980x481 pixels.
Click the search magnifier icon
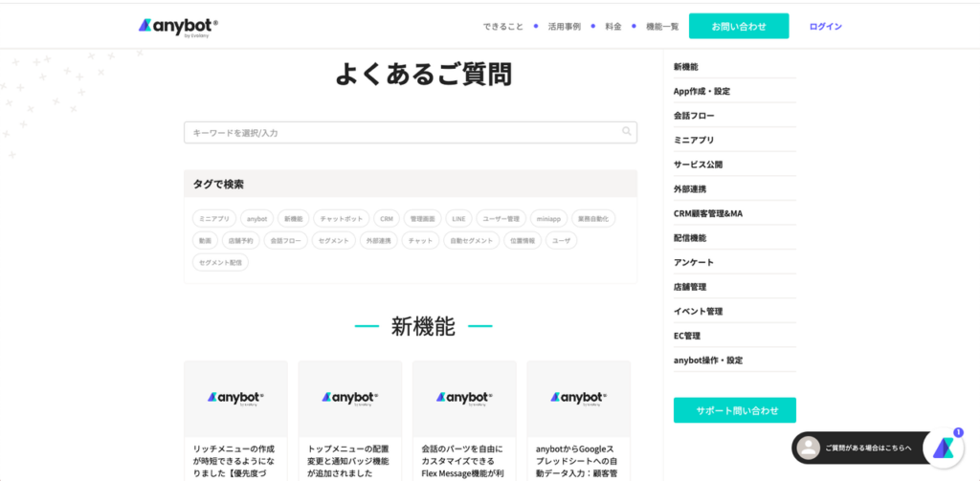[x=627, y=132]
